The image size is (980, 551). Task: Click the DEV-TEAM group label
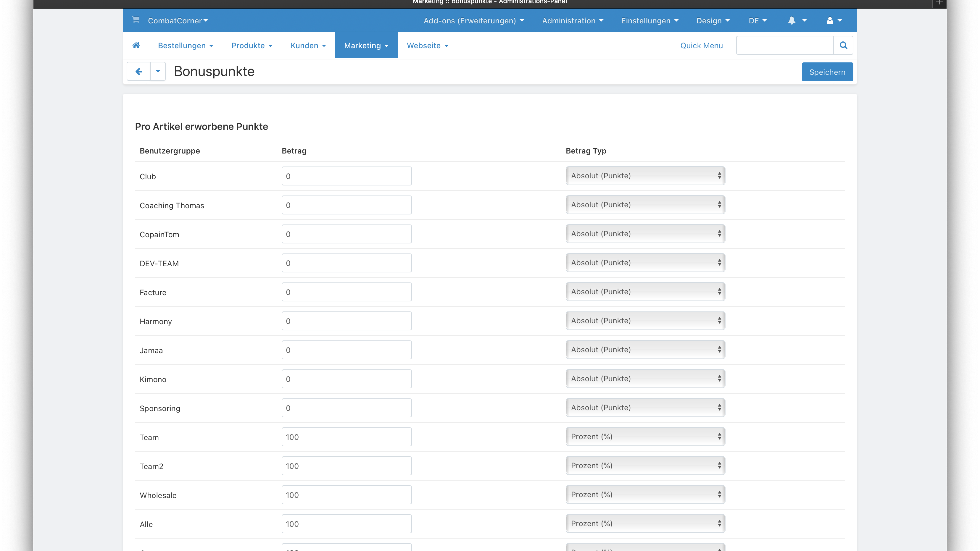point(159,264)
